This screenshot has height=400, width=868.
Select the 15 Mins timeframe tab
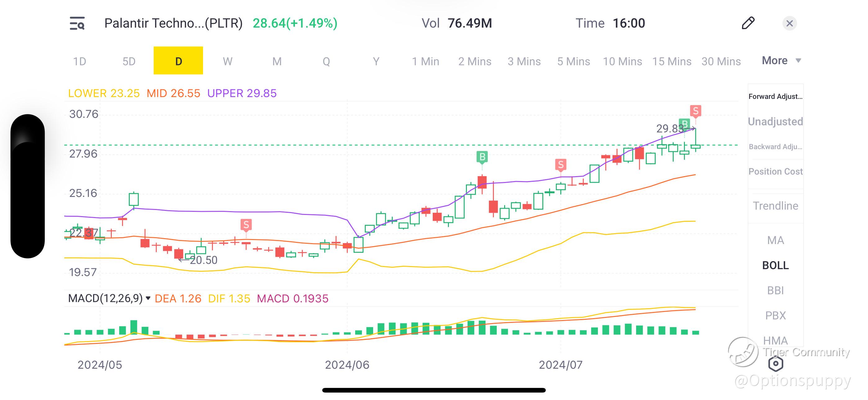coord(671,61)
